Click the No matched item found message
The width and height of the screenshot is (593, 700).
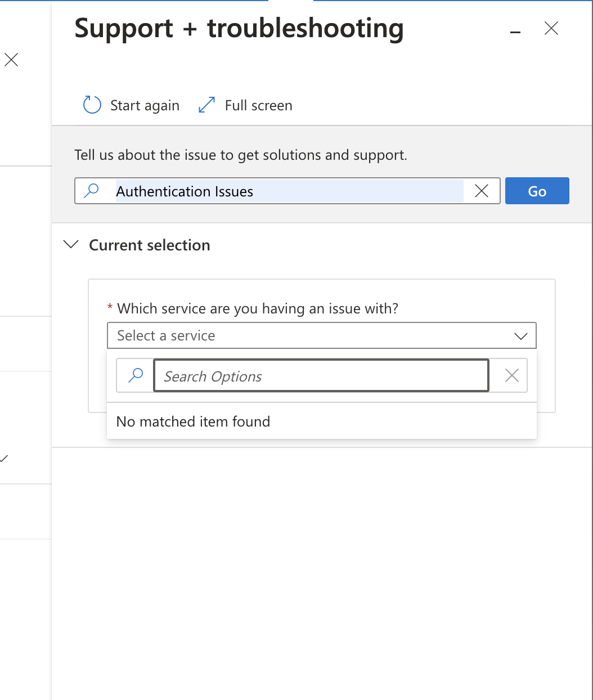193,421
